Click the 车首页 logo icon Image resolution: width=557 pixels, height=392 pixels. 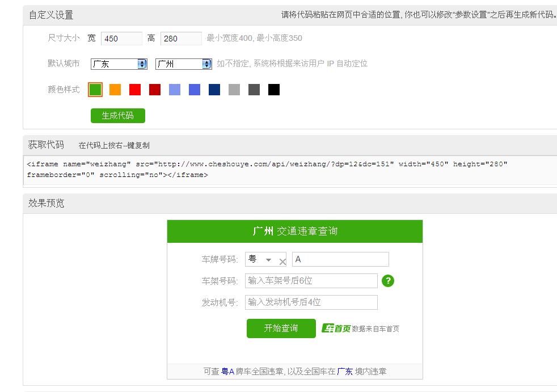point(336,328)
